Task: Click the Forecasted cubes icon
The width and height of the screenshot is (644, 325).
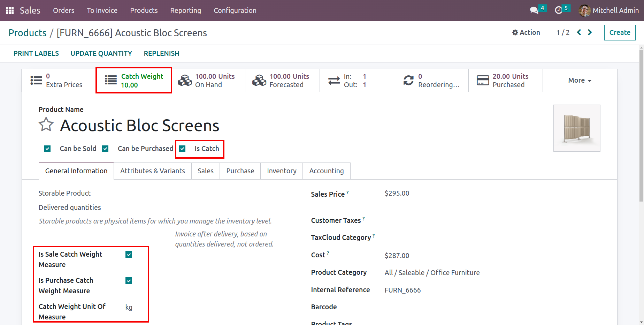Action: pyautogui.click(x=259, y=80)
